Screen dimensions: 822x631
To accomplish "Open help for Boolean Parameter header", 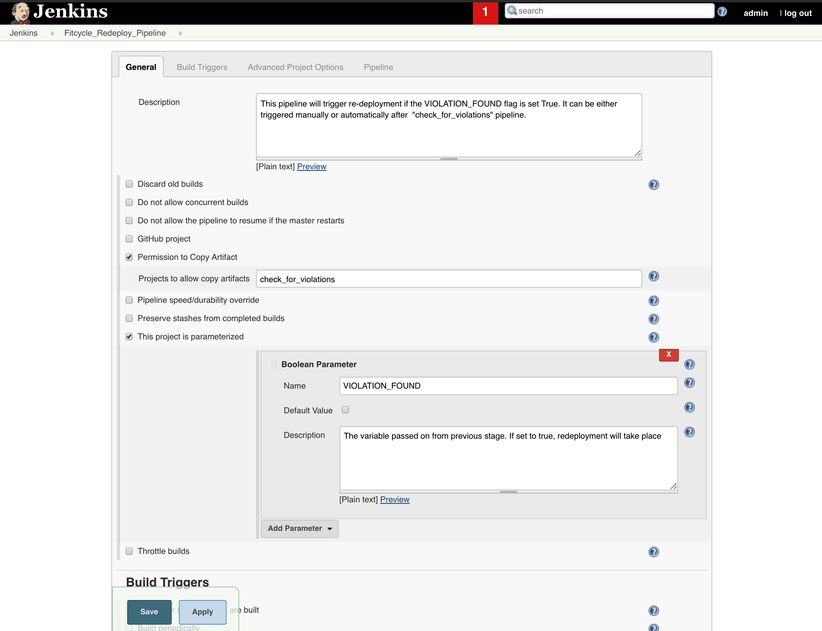I will pos(690,364).
